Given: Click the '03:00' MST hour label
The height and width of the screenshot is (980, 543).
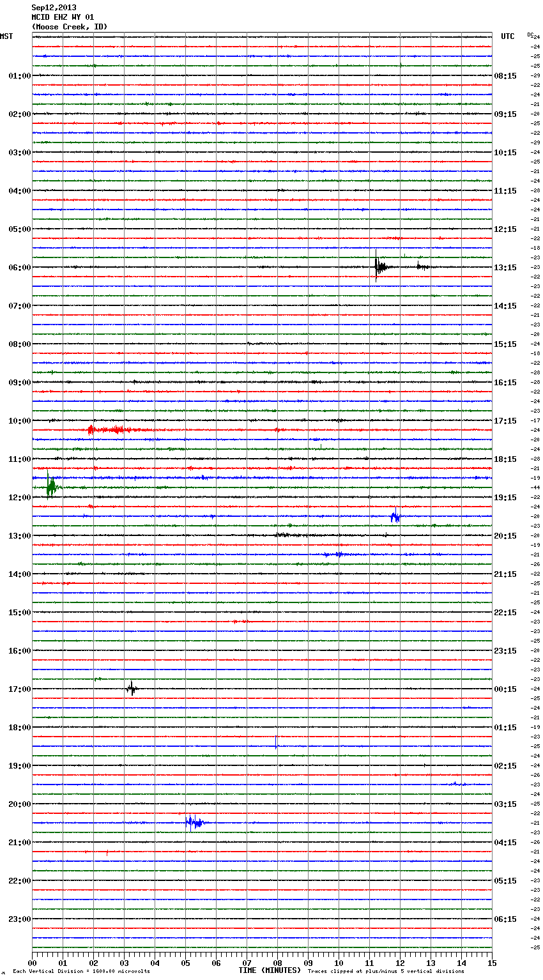Looking at the screenshot, I should [x=20, y=152].
